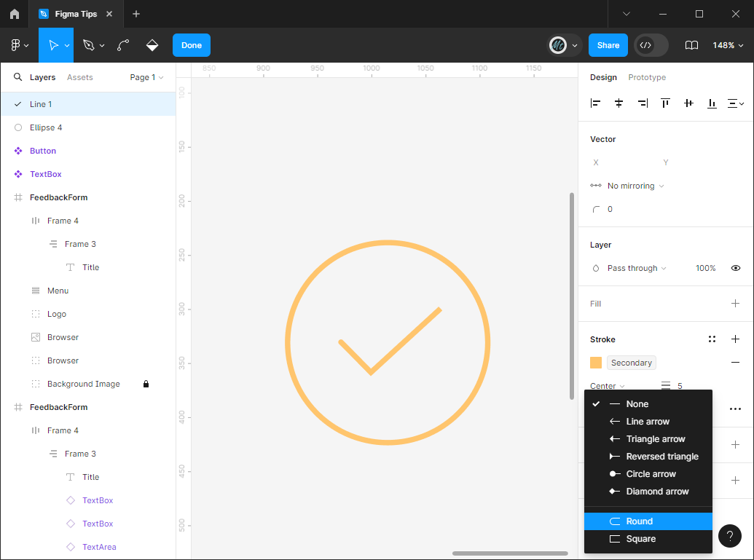Toggle layer visibility eye icon
The image size is (754, 560).
tap(735, 268)
